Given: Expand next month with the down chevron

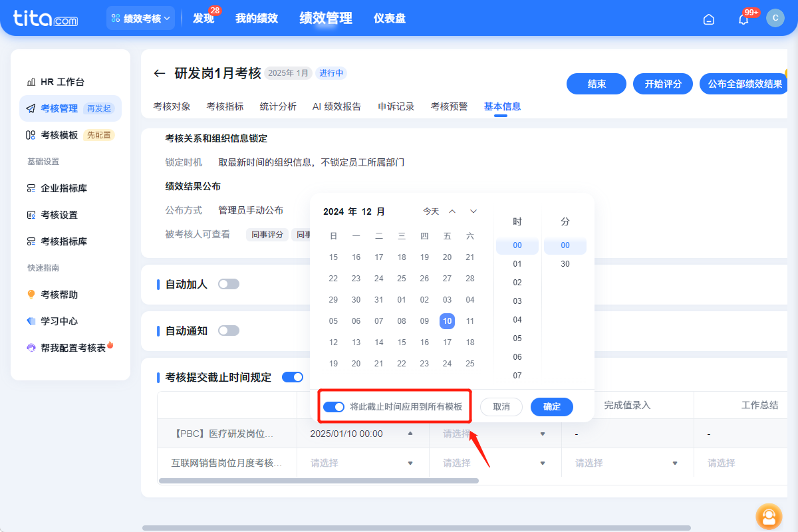Looking at the screenshot, I should tap(473, 211).
